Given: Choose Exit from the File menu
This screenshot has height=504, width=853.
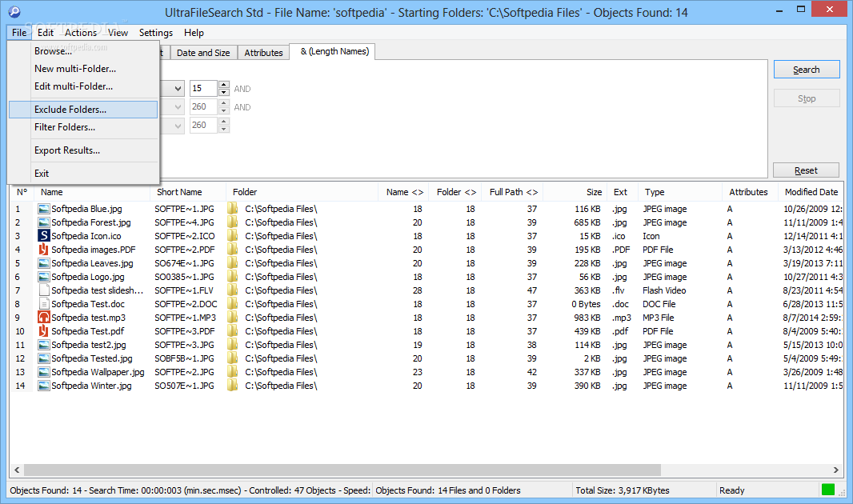Looking at the screenshot, I should tap(83, 174).
